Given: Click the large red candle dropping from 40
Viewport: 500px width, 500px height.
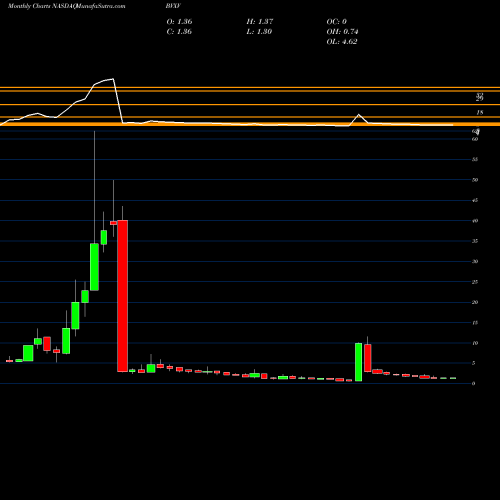Looking at the screenshot, I should click(x=122, y=296).
